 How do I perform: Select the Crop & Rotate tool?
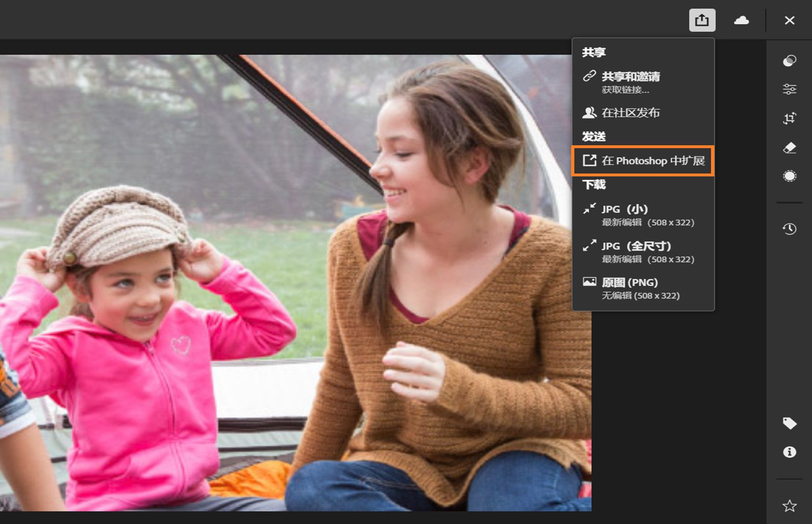pos(789,118)
